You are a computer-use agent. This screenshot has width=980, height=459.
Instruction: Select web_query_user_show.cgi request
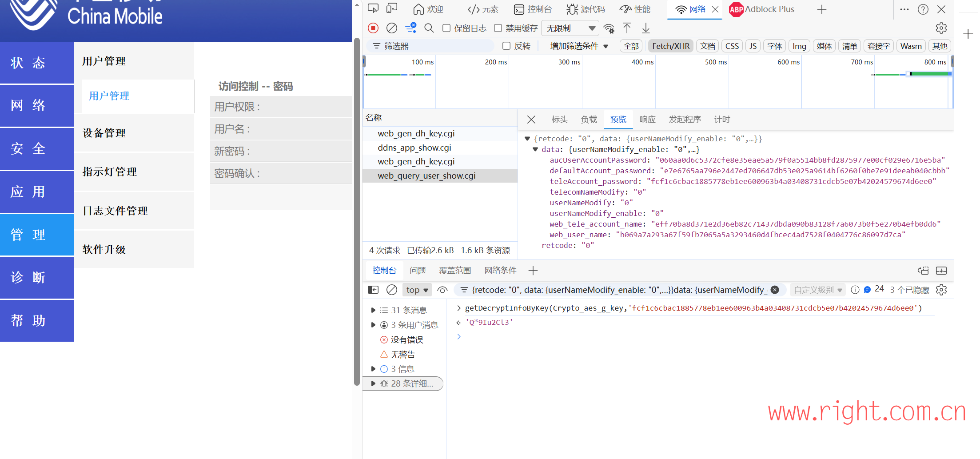tap(440, 176)
